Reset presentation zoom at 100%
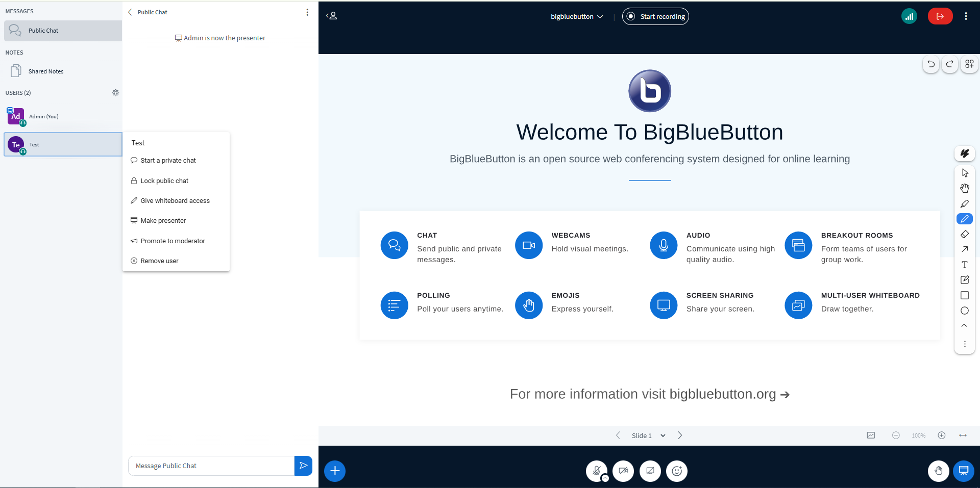The image size is (980, 488). pyautogui.click(x=919, y=435)
